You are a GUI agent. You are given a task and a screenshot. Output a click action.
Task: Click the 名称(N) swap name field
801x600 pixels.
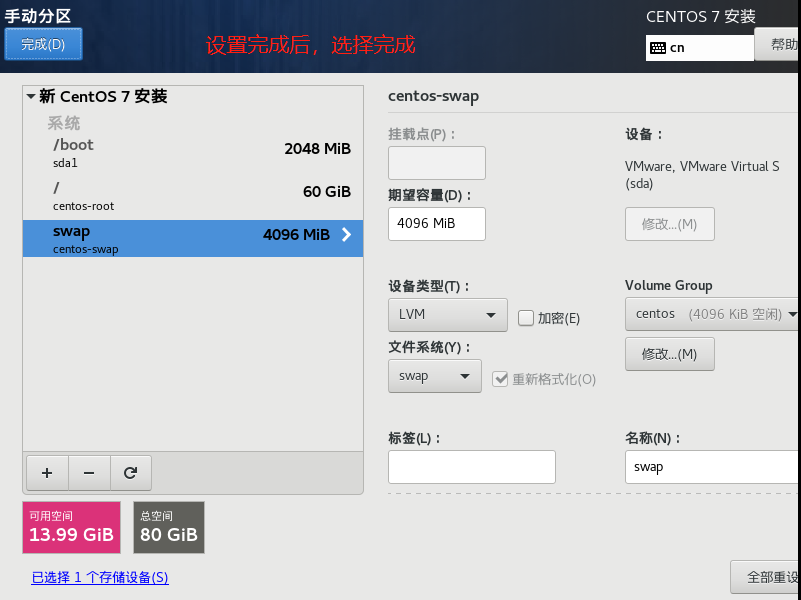tap(713, 467)
